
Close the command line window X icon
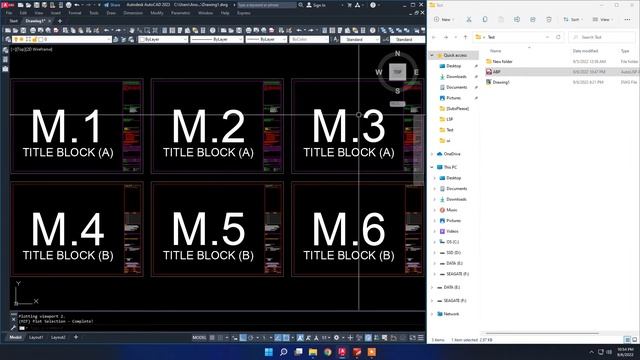click(13, 320)
